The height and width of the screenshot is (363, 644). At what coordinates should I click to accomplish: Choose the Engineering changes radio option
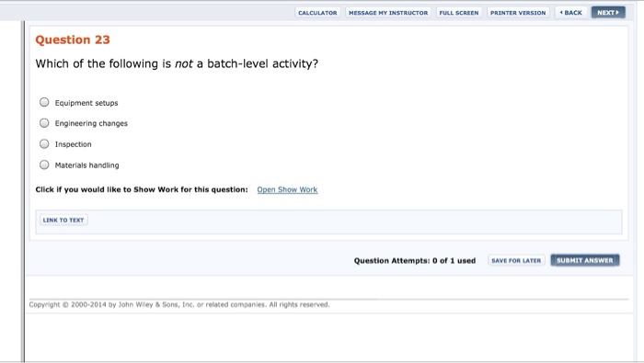tap(44, 123)
